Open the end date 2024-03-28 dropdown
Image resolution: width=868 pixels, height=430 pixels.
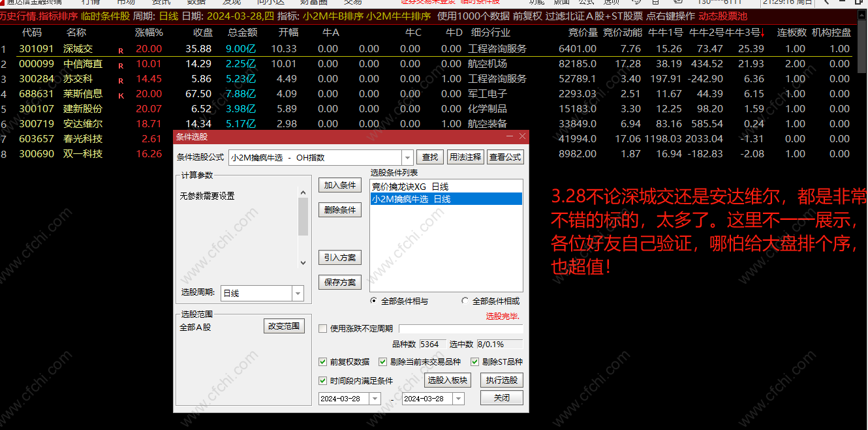(459, 399)
